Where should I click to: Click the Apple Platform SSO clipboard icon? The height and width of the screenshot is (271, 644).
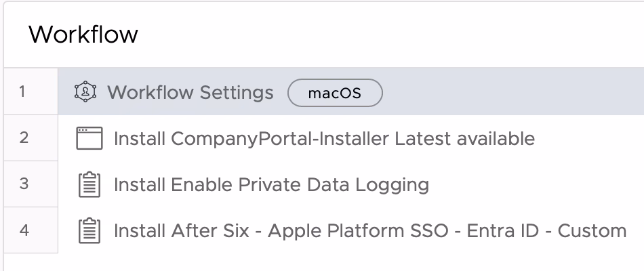(89, 231)
